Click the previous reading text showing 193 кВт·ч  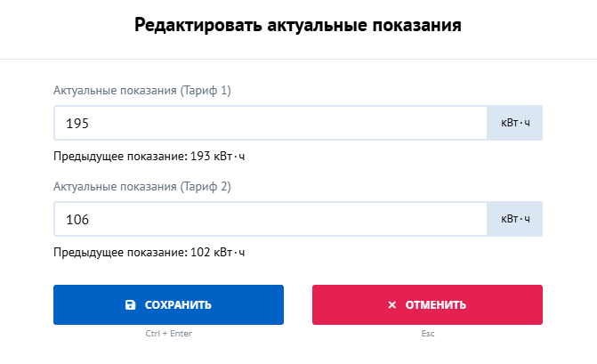pos(149,157)
